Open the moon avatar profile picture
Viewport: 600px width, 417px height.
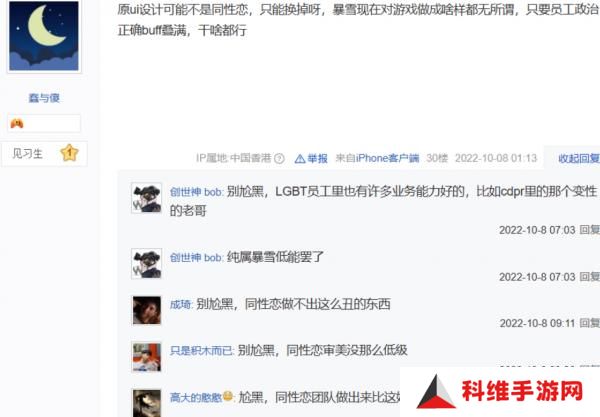[x=44, y=36]
